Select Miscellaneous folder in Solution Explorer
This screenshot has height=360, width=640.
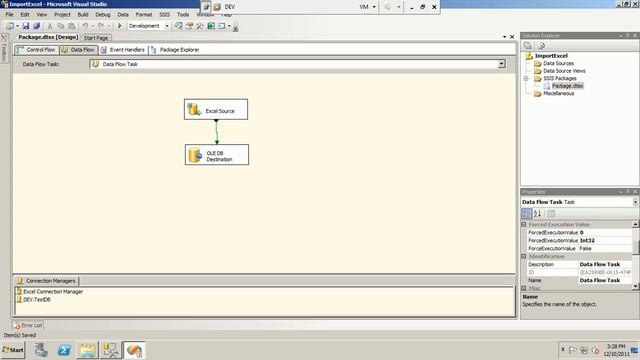[x=558, y=93]
